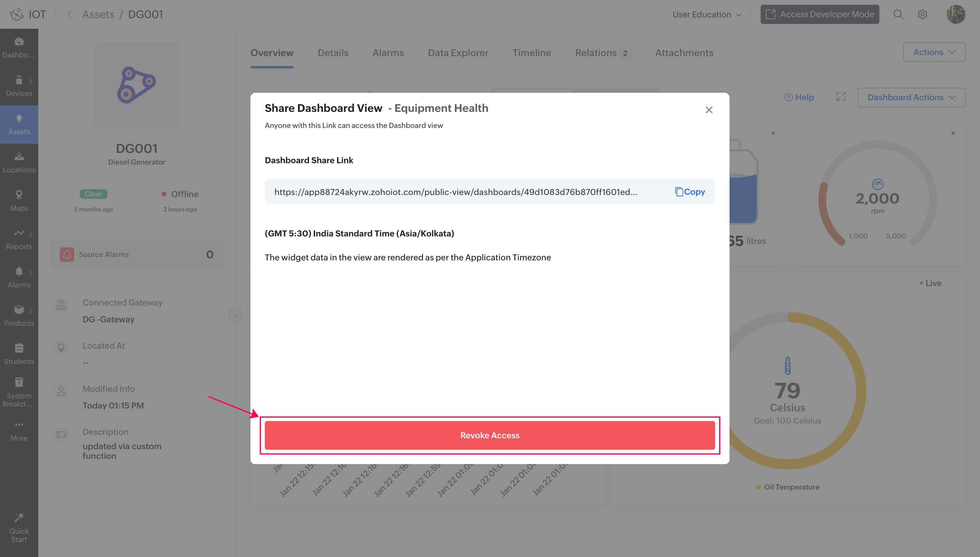
Task: Switch to the Data Explorer tab
Action: click(458, 53)
